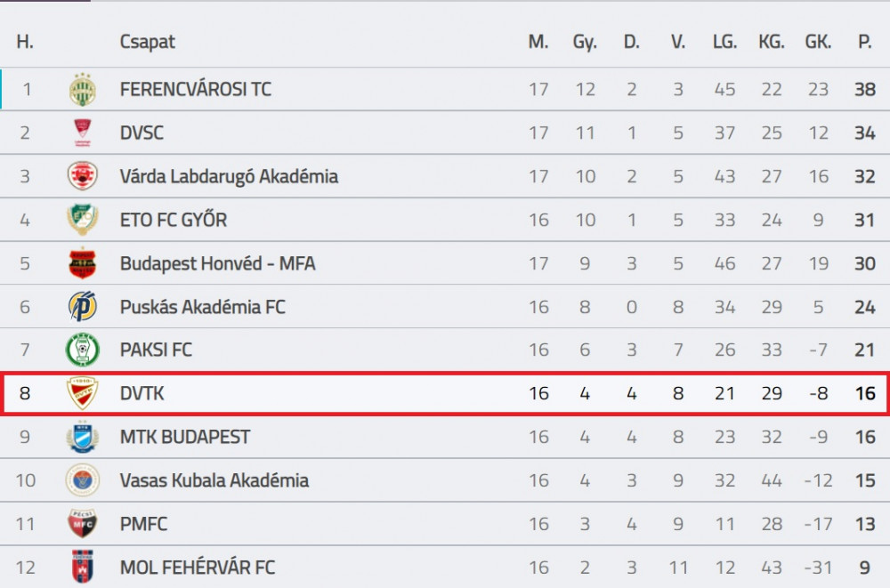890x588 pixels.
Task: Click the P. points column header
Action: click(x=864, y=42)
